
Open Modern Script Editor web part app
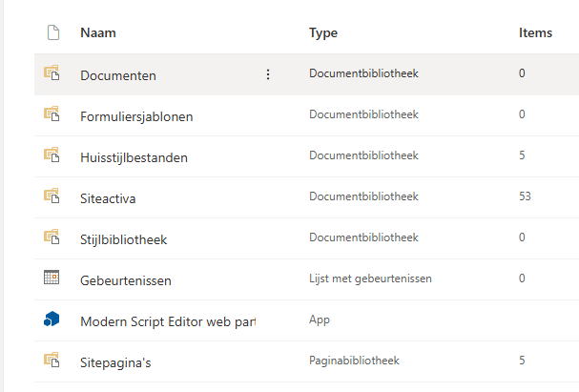(168, 321)
